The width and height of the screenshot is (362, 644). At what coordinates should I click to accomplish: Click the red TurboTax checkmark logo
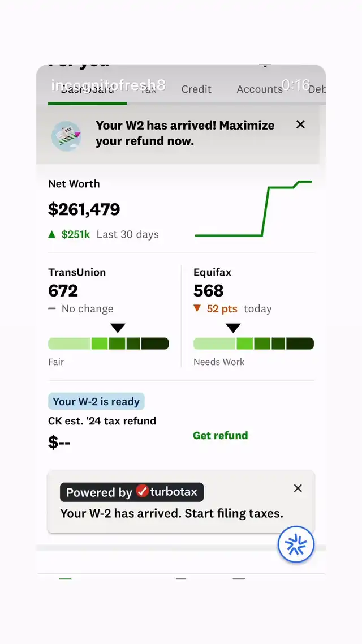pyautogui.click(x=142, y=491)
